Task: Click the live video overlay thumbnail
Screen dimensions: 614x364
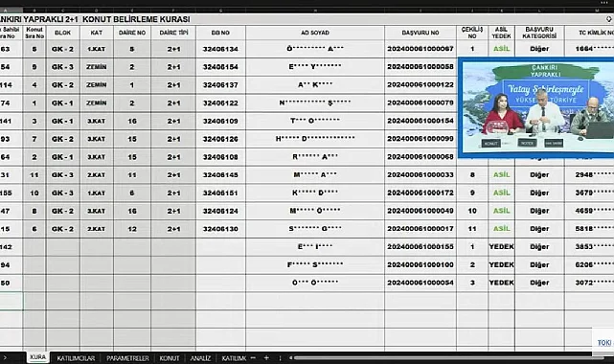Action: pyautogui.click(x=537, y=107)
